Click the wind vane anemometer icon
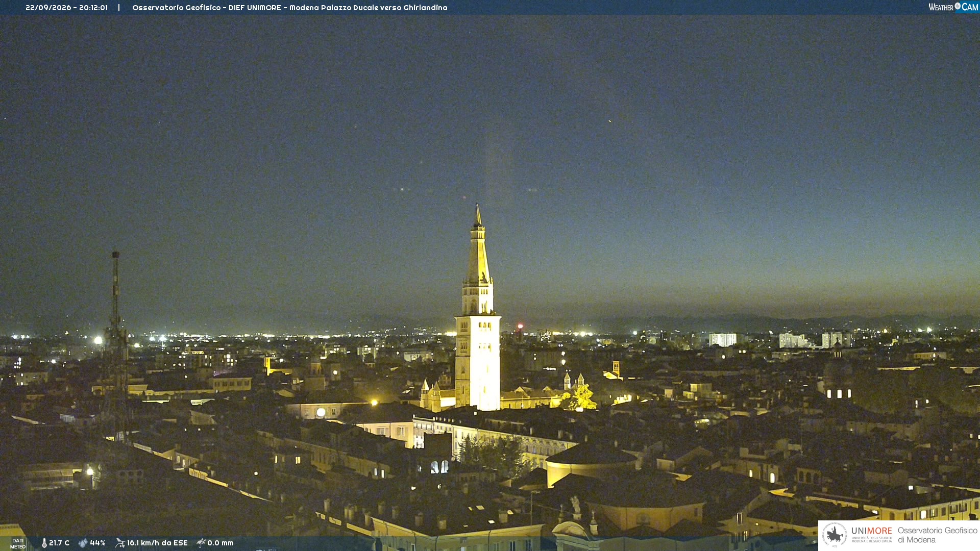 120,543
